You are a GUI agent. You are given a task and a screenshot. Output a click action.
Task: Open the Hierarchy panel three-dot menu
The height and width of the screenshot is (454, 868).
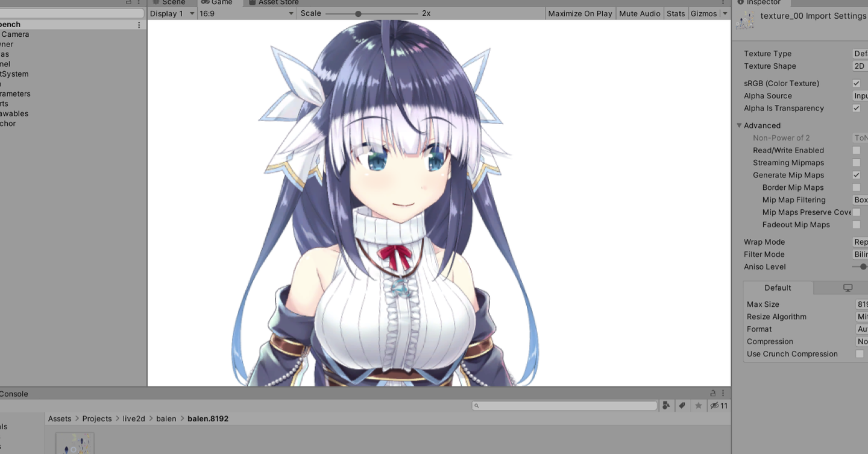(x=139, y=2)
